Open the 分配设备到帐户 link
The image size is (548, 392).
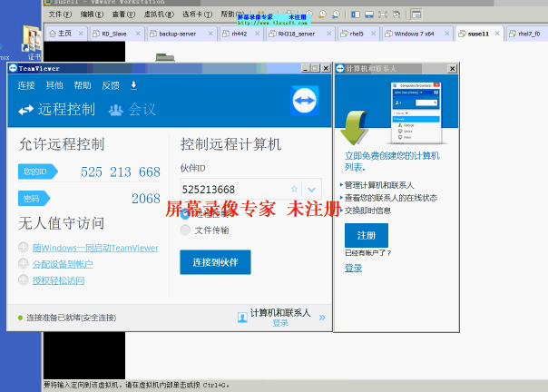[63, 264]
